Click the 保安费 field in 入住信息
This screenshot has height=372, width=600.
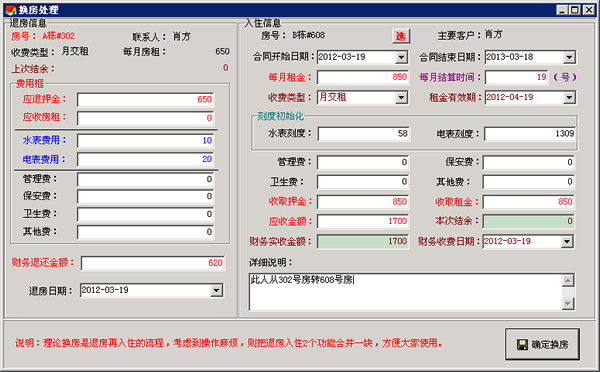[x=528, y=162]
